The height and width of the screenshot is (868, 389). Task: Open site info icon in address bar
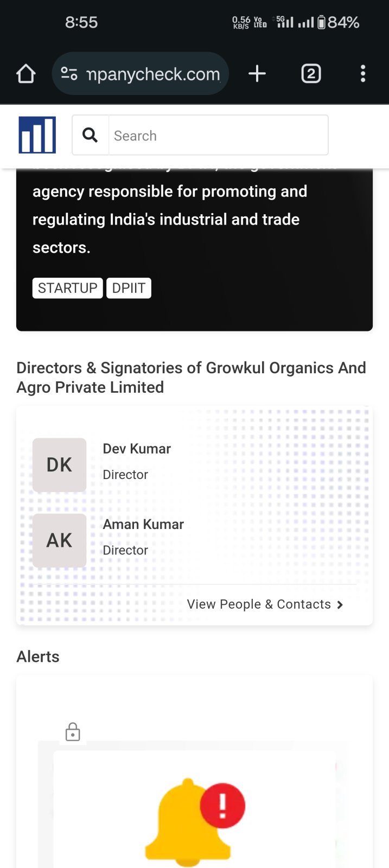pos(69,74)
